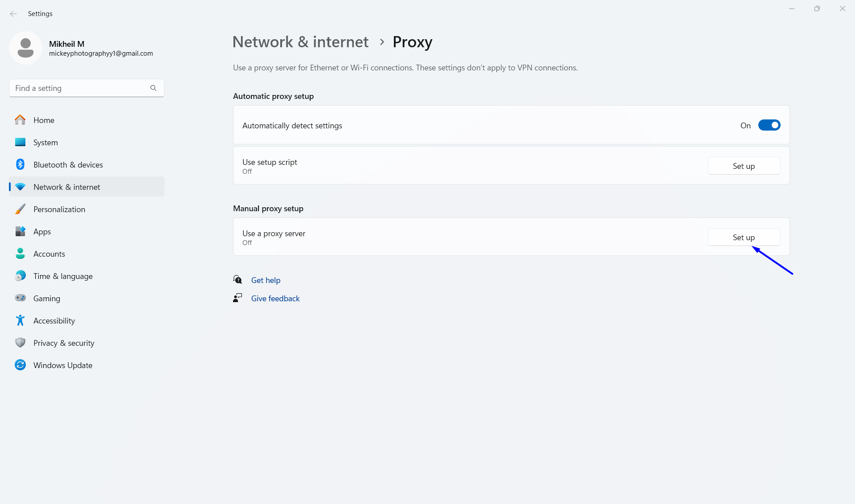Go to Home settings page
This screenshot has width=855, height=504.
44,120
